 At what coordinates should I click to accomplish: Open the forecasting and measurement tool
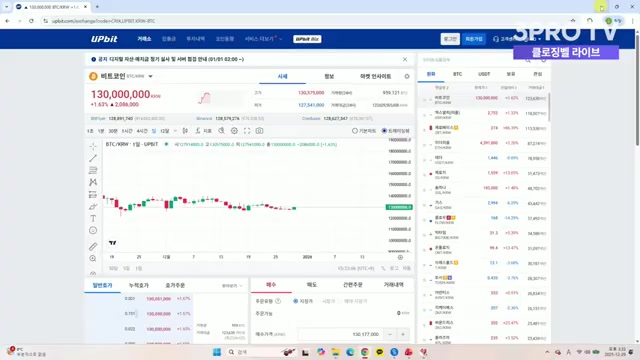point(93,194)
